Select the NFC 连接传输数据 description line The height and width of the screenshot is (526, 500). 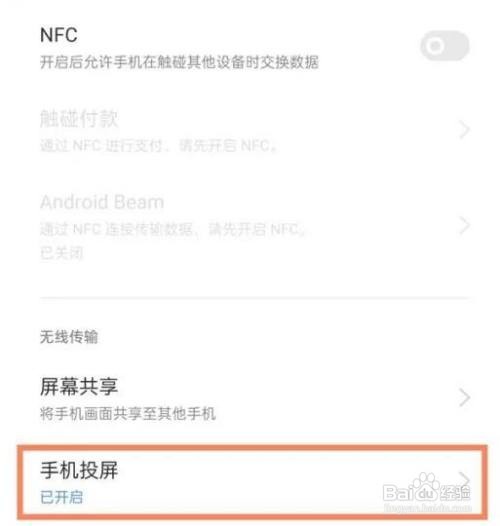tap(172, 229)
